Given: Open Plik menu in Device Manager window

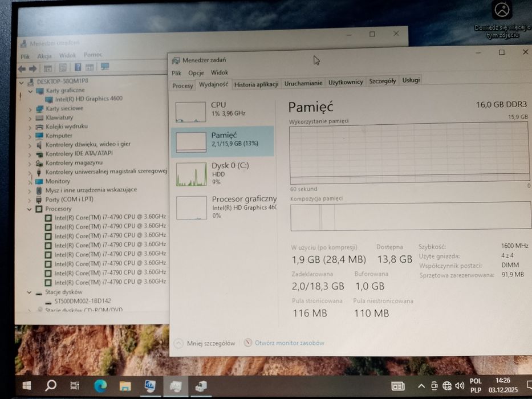Looking at the screenshot, I should point(25,56).
